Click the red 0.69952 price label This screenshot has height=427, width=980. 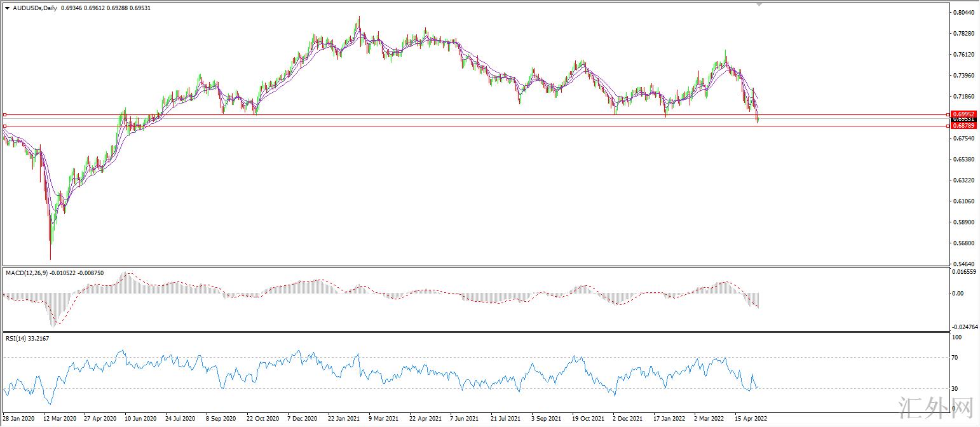pyautogui.click(x=964, y=114)
